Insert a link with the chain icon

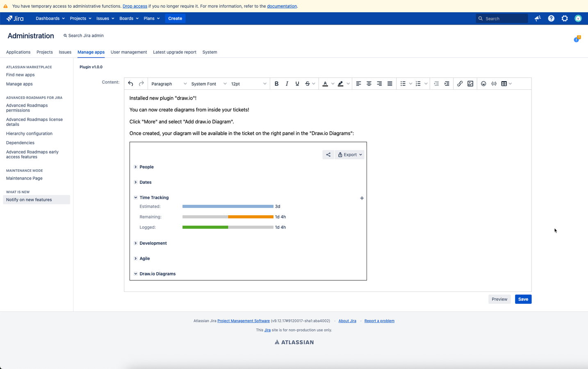(460, 84)
